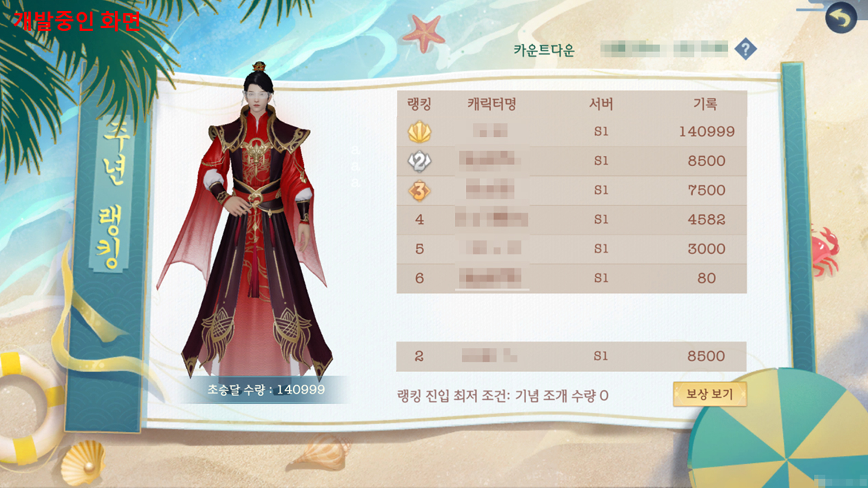Click the gold shell first-place badge

pyautogui.click(x=419, y=131)
